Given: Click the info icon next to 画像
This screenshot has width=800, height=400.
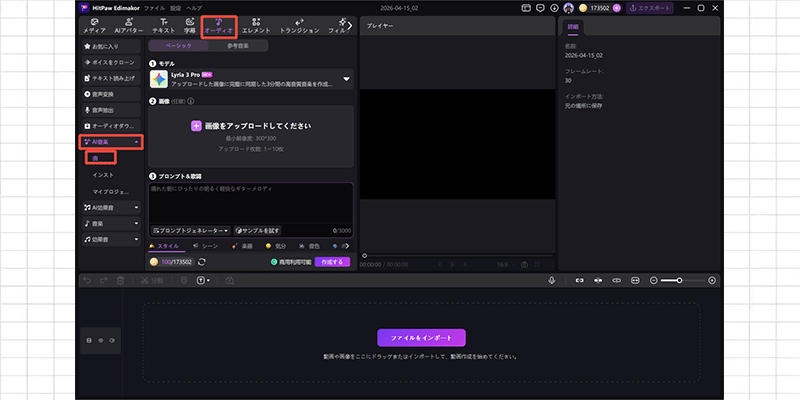Looking at the screenshot, I should 191,101.
